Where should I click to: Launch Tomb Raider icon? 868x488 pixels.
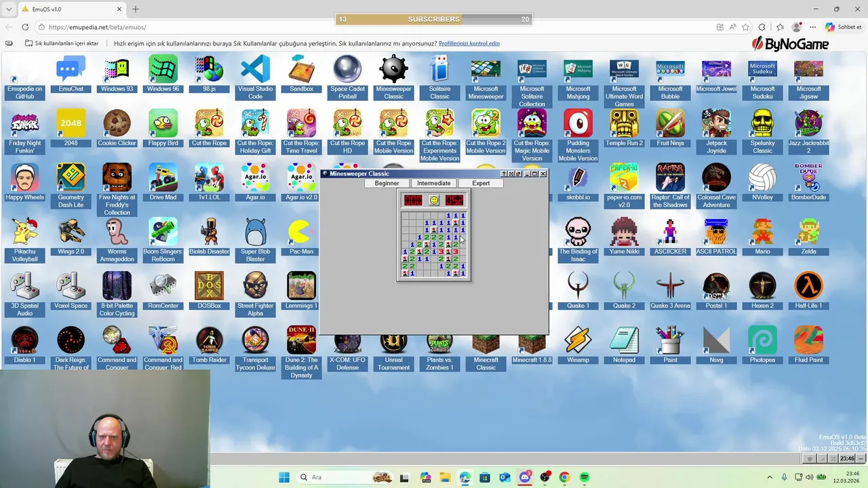point(210,346)
